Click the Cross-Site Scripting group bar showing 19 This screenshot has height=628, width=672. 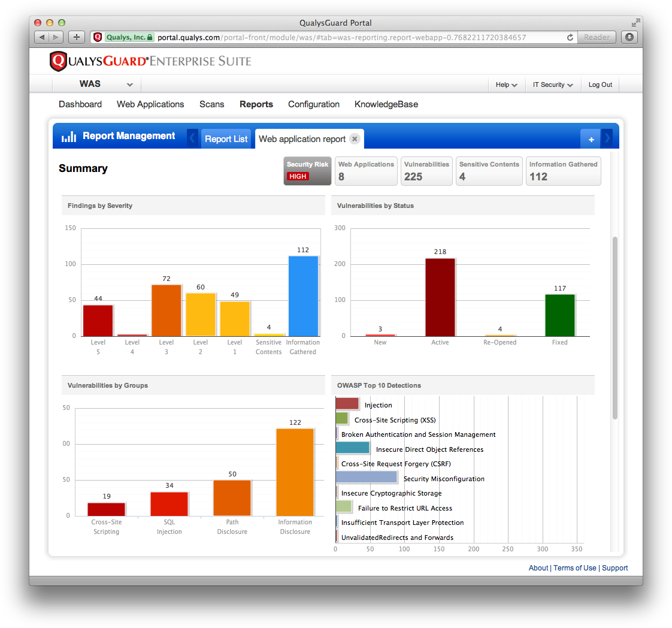[x=106, y=509]
